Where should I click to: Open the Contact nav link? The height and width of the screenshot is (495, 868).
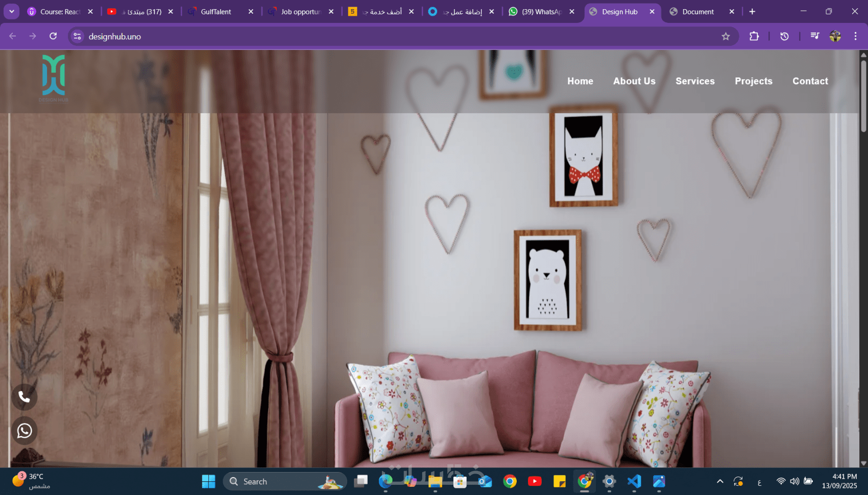[810, 81]
